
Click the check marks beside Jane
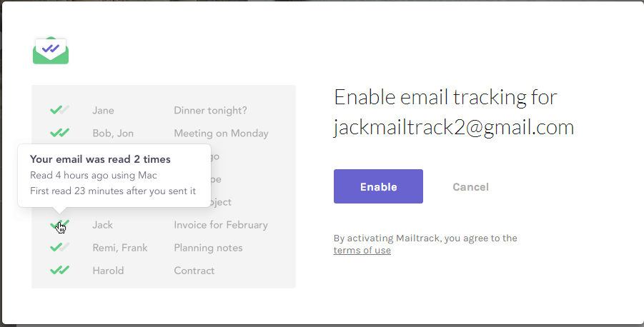click(59, 110)
